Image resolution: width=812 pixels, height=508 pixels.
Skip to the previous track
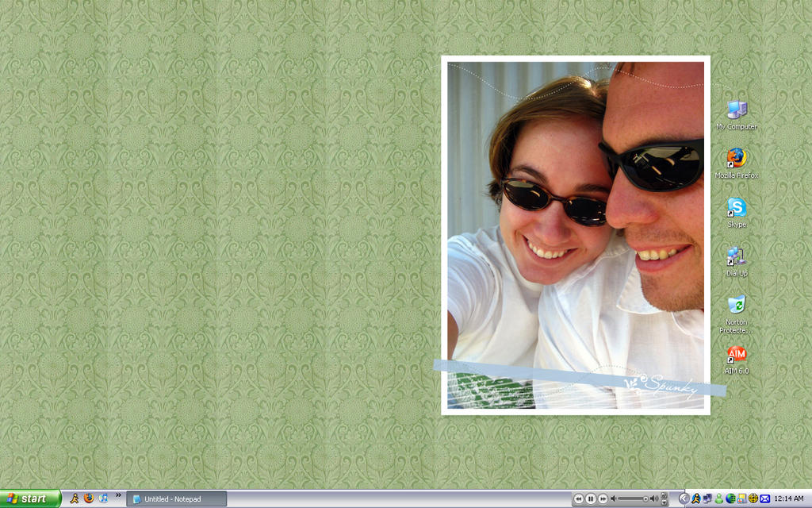tap(580, 498)
